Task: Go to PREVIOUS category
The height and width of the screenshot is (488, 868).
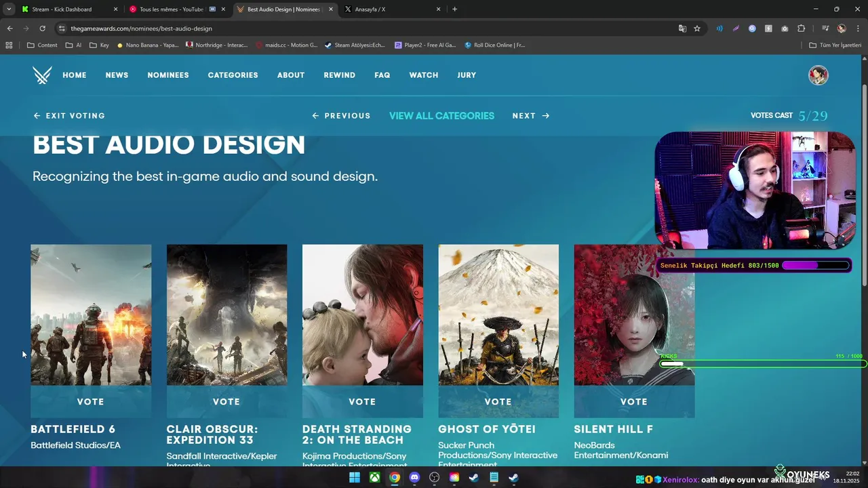Action: pyautogui.click(x=341, y=116)
